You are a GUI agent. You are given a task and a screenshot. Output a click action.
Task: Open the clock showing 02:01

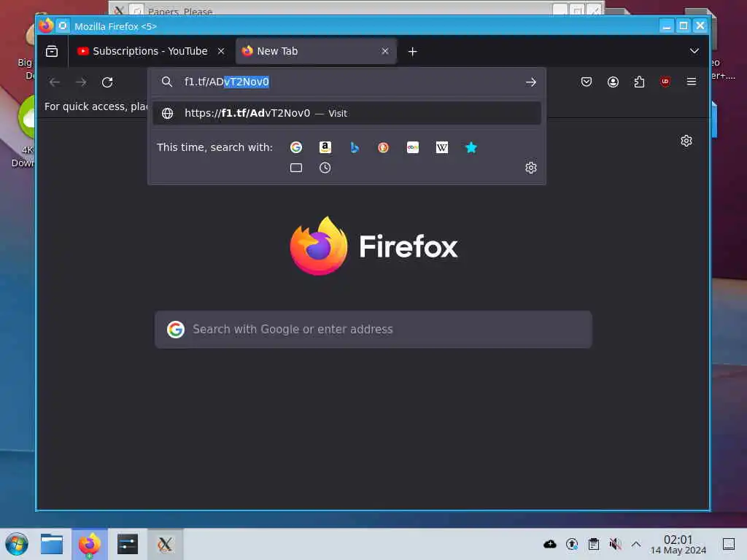678,544
